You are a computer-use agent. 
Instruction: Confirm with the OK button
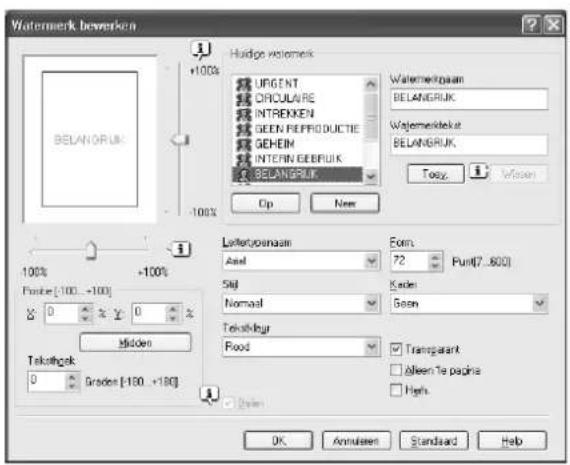pyautogui.click(x=278, y=441)
